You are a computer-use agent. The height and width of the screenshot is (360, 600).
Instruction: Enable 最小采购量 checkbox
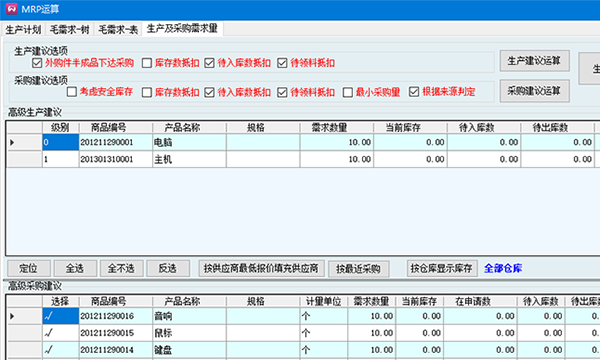347,92
